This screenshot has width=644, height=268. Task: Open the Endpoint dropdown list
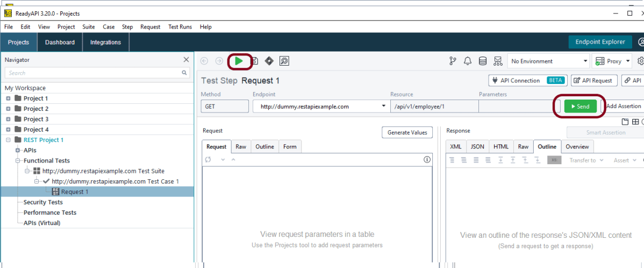[x=383, y=107]
